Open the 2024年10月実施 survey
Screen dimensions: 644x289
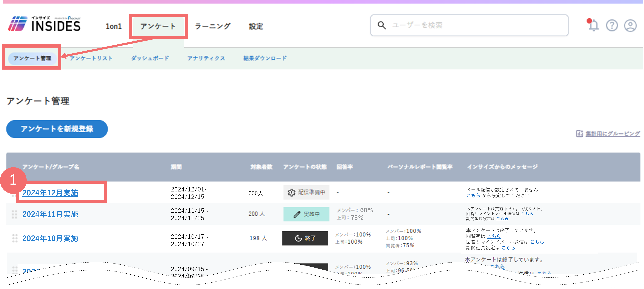point(50,239)
